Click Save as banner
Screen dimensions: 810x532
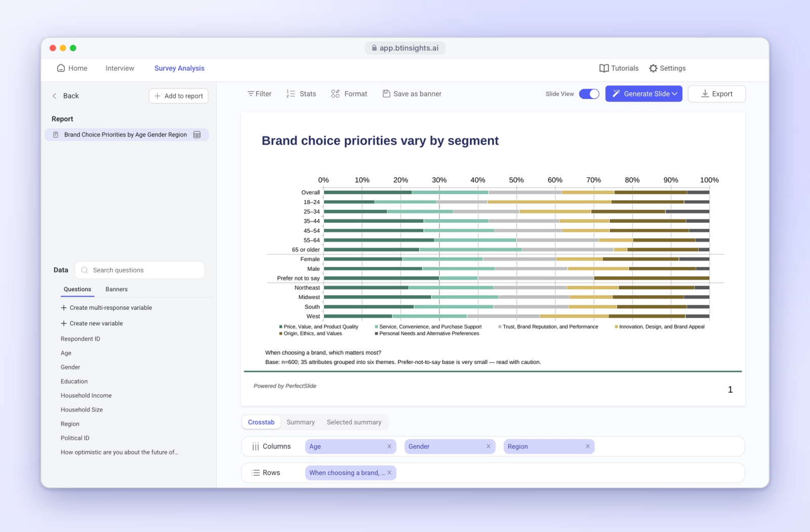(412, 94)
